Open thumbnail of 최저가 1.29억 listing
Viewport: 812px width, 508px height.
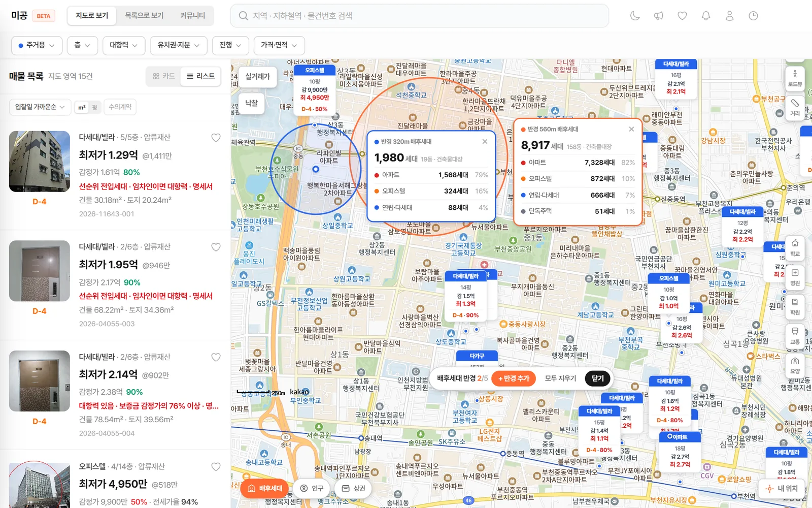coord(40,162)
